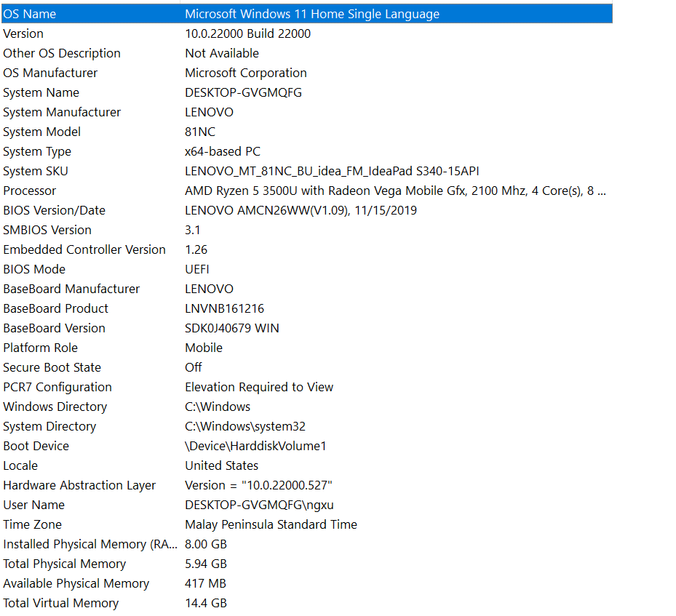
Task: Select the BaseBoard Manufacturer label
Action: point(71,289)
